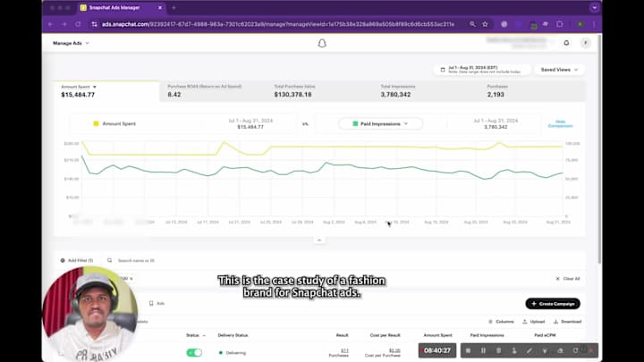The image size is (644, 362).
Task: View site information icon in address bar
Action: coord(95,24)
